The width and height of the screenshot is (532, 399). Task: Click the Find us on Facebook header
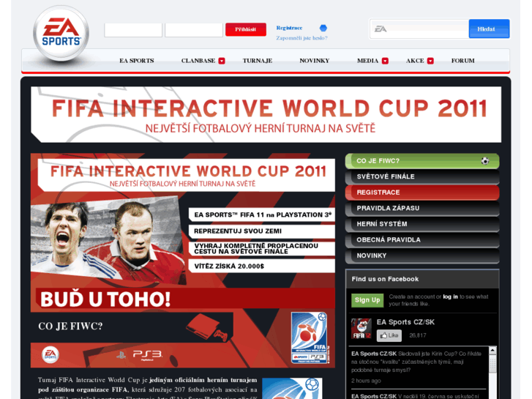coord(385,279)
